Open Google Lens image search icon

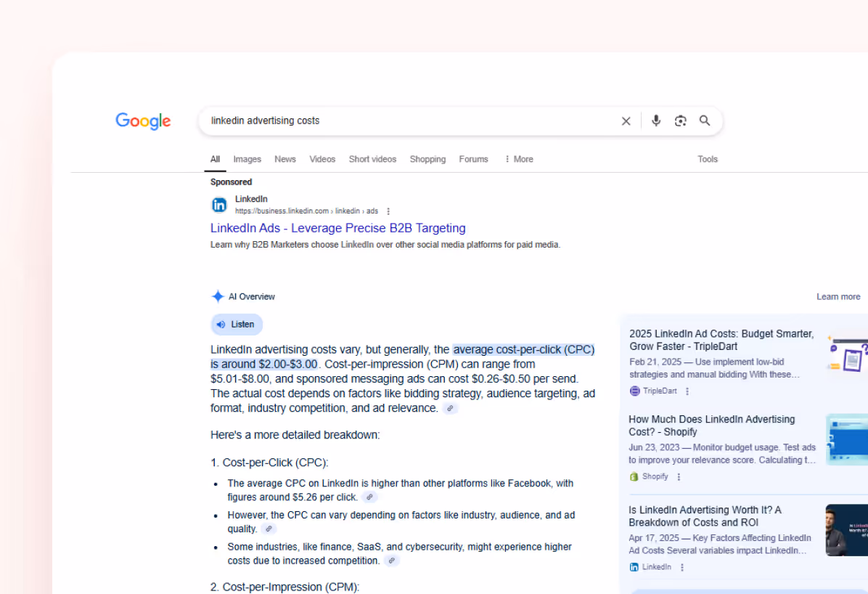point(680,121)
